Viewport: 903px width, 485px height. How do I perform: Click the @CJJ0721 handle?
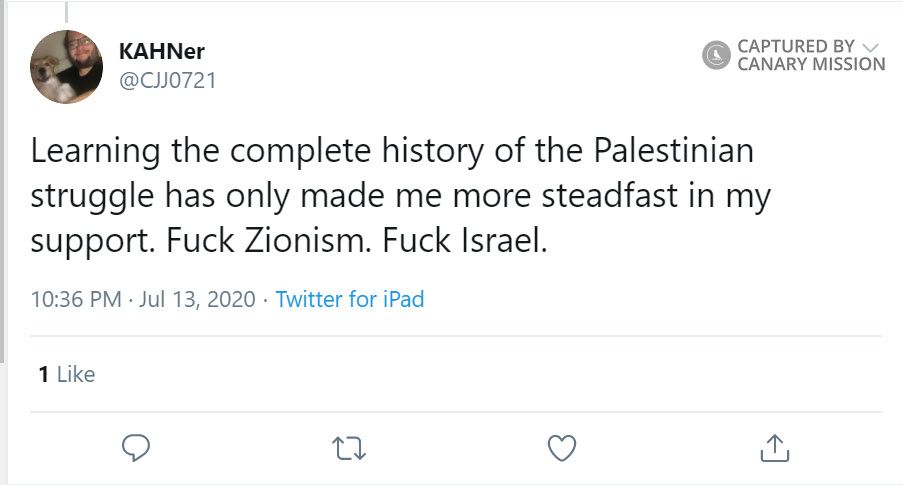click(167, 80)
